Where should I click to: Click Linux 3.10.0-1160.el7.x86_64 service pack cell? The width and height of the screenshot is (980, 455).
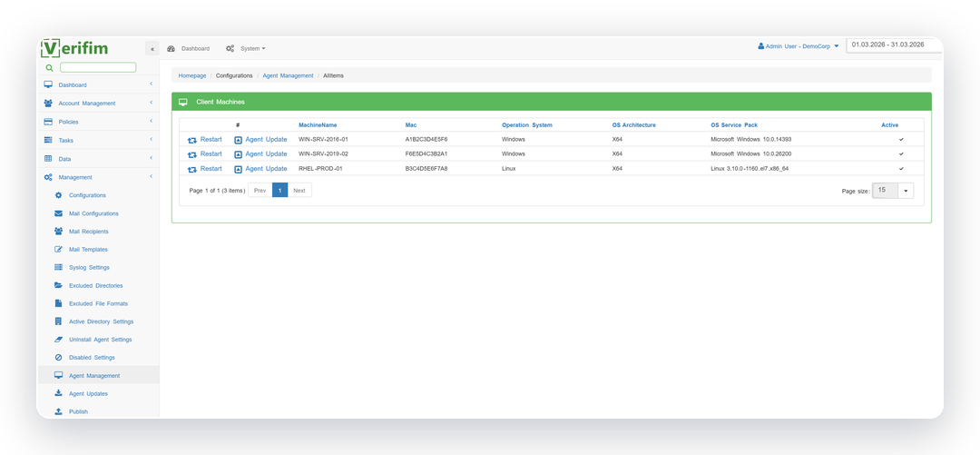[750, 169]
